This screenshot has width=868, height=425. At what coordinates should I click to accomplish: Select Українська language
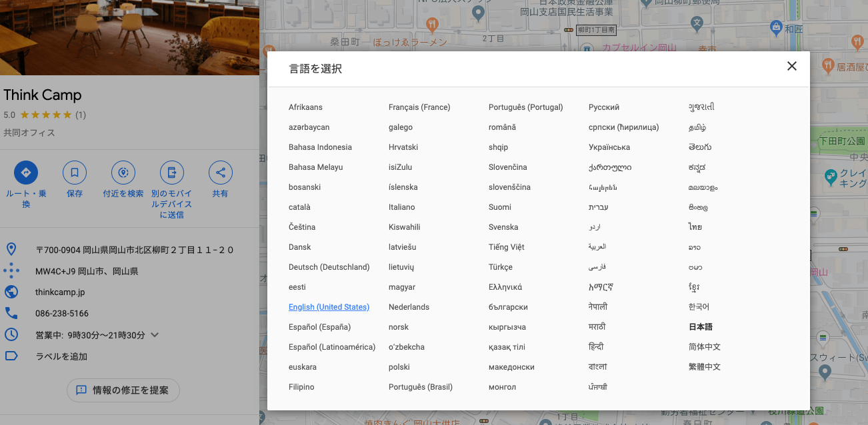(609, 147)
